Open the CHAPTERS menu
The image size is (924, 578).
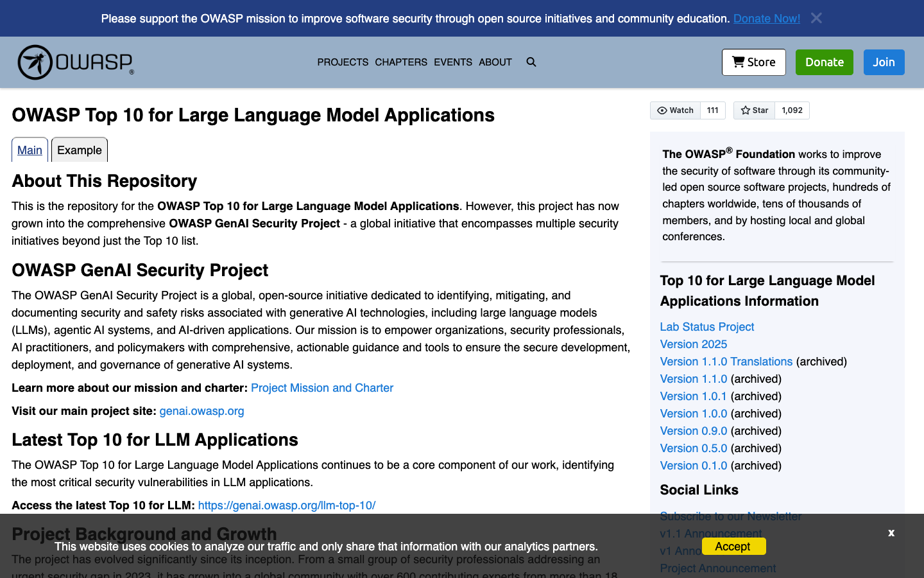[401, 62]
